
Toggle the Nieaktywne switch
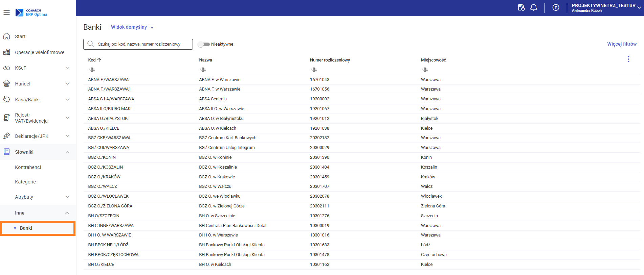pyautogui.click(x=204, y=44)
